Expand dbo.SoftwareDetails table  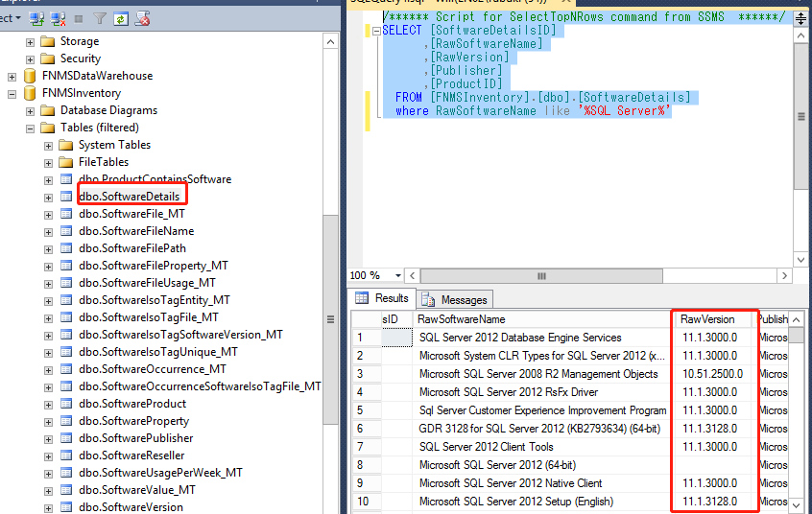(x=48, y=198)
